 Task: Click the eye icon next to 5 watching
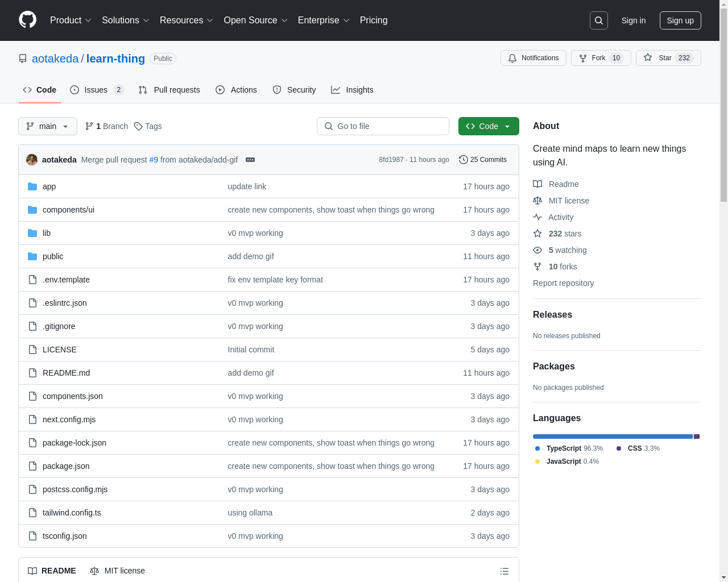[537, 250]
